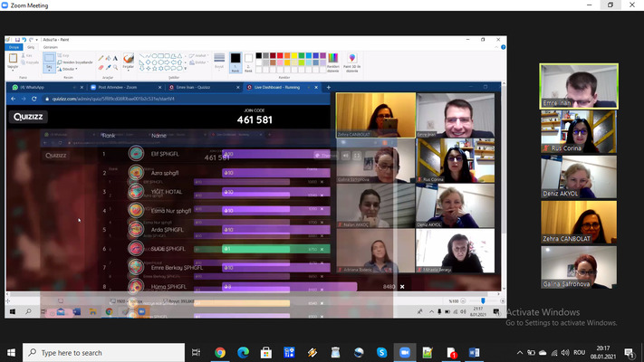Open the Windows notification center icon
The image size is (644, 362).
(629, 353)
